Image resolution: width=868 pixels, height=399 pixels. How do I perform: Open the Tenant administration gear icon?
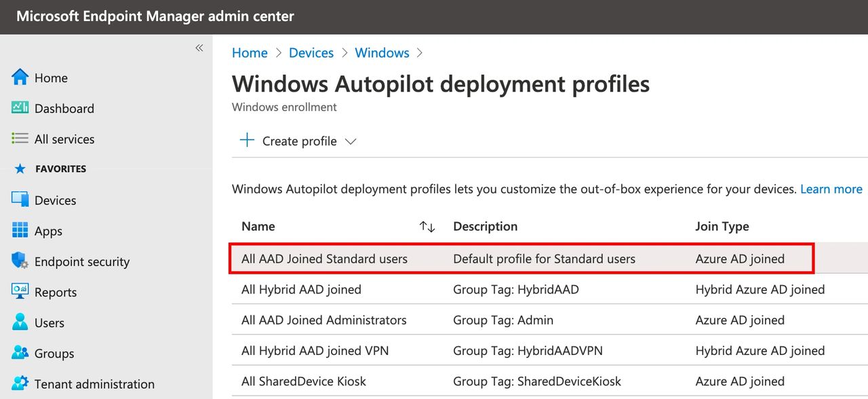(20, 383)
